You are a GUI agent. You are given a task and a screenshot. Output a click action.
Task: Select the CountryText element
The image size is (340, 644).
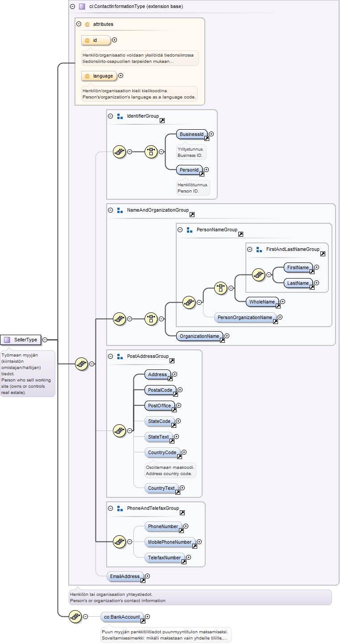162,488
